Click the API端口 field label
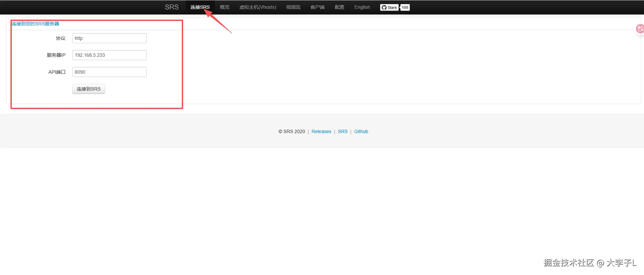The image size is (644, 275). [x=57, y=72]
